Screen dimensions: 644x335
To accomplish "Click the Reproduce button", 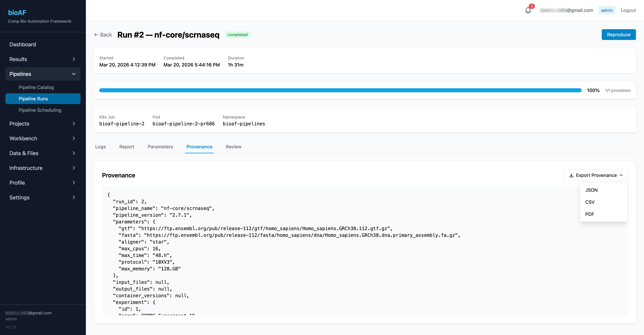I will pyautogui.click(x=619, y=35).
